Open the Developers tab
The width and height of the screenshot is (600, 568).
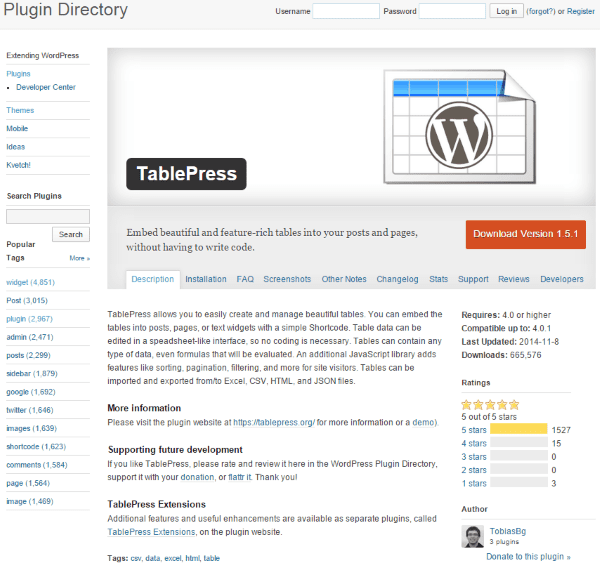(562, 279)
